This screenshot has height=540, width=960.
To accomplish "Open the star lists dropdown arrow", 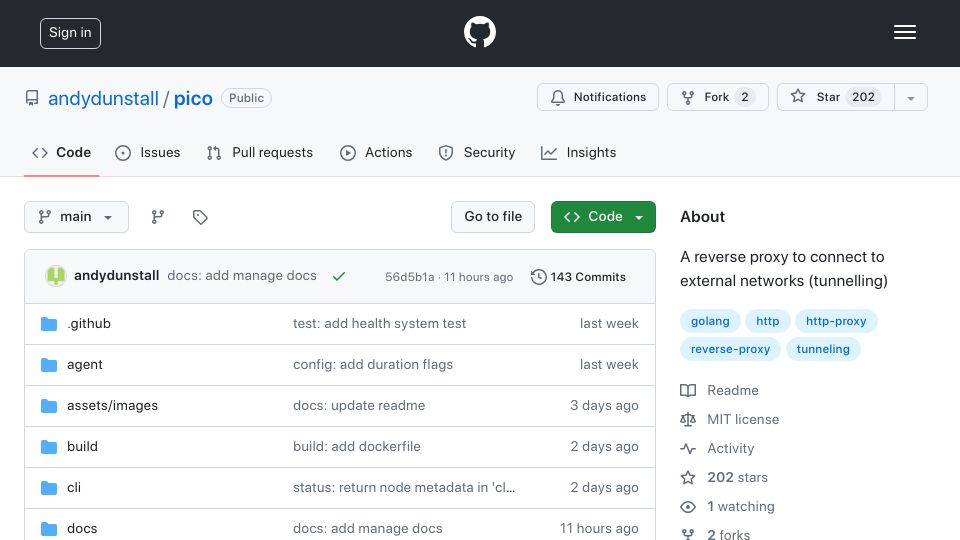I will pyautogui.click(x=910, y=97).
